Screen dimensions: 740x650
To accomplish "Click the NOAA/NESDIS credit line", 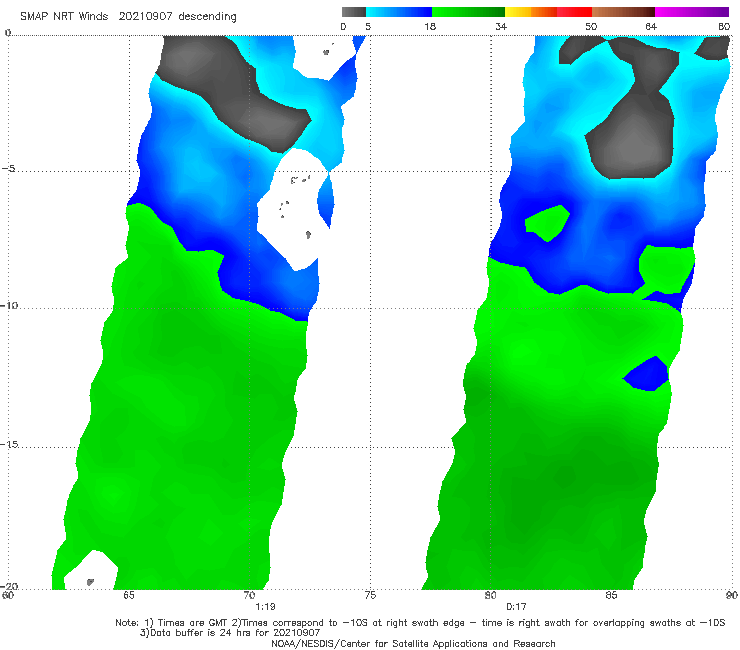I will 413,644.
